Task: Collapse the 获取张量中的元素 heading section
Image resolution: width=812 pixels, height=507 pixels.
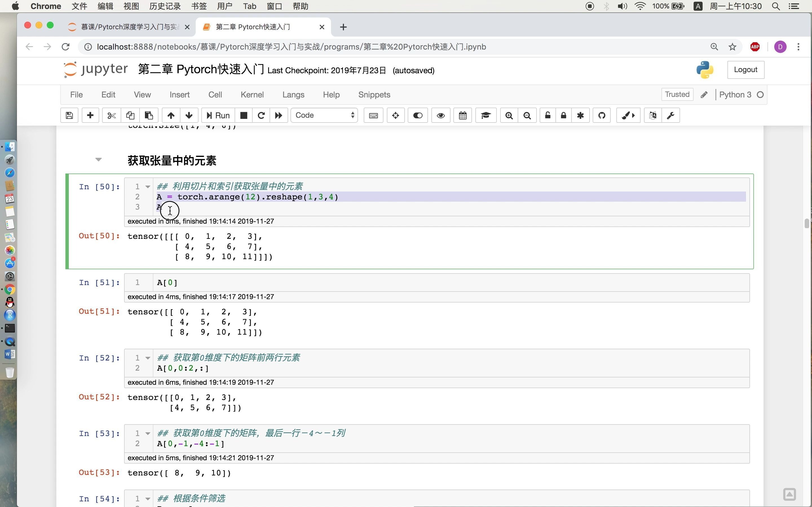Action: tap(98, 160)
